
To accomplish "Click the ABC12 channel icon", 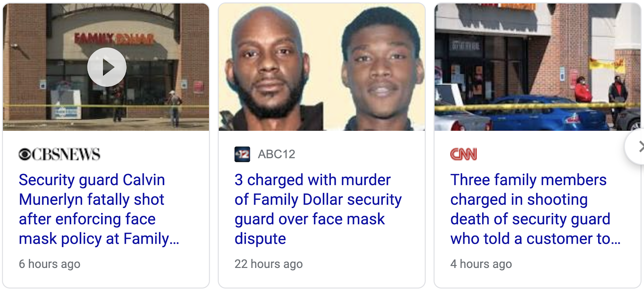I will pos(242,154).
